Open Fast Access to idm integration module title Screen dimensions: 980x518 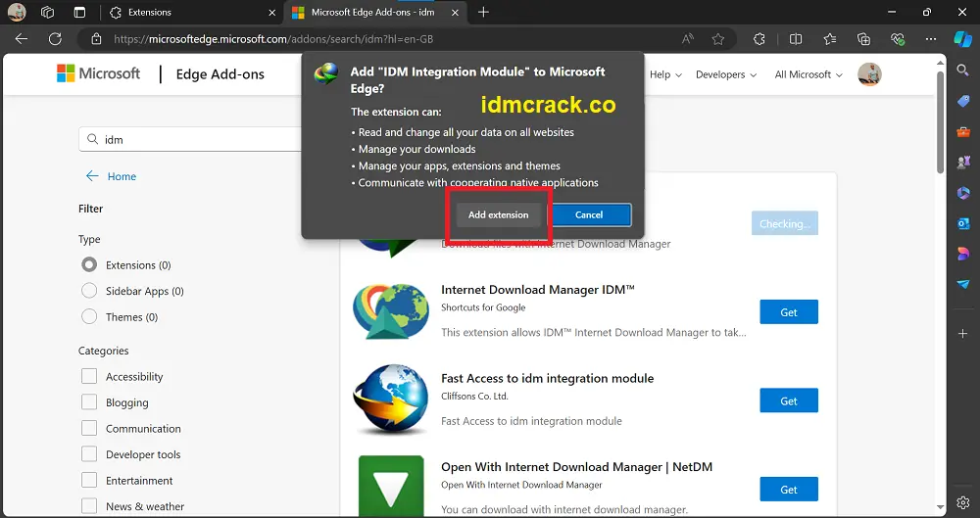coord(547,378)
